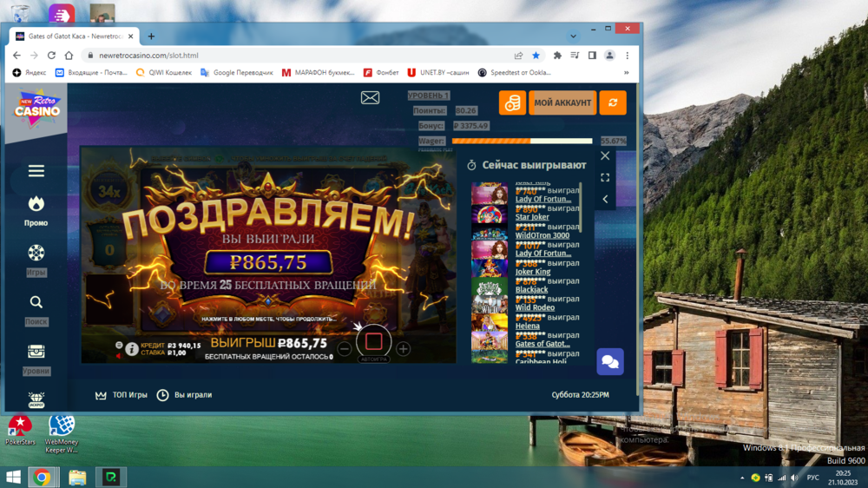Increase the bet with plus button
868x488 pixels.
tap(403, 349)
